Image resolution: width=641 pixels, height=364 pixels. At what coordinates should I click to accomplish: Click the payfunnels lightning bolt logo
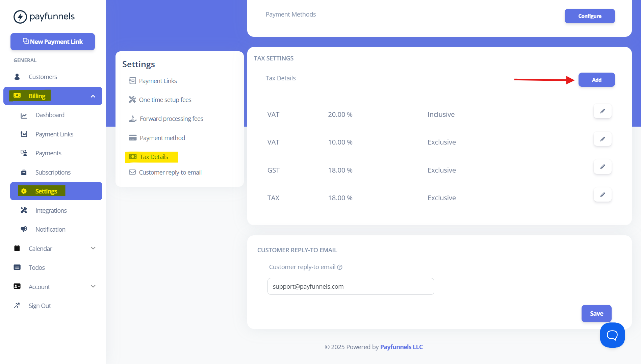(x=20, y=17)
